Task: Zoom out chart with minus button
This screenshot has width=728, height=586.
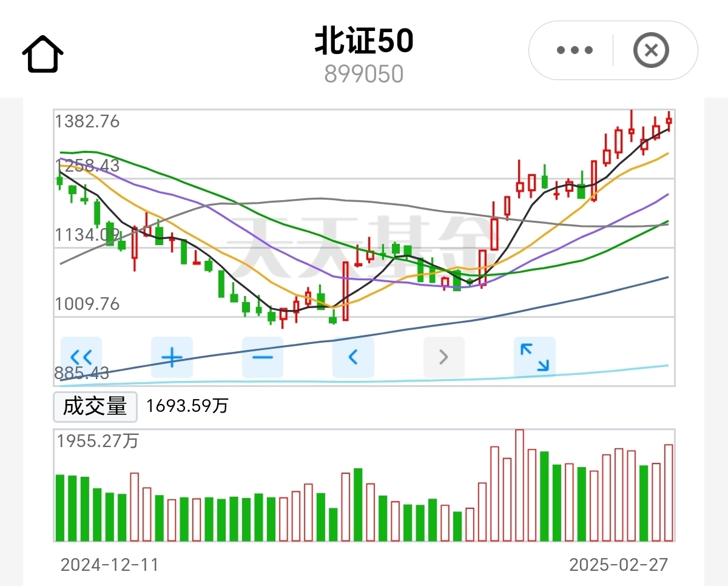Action: coord(263,357)
